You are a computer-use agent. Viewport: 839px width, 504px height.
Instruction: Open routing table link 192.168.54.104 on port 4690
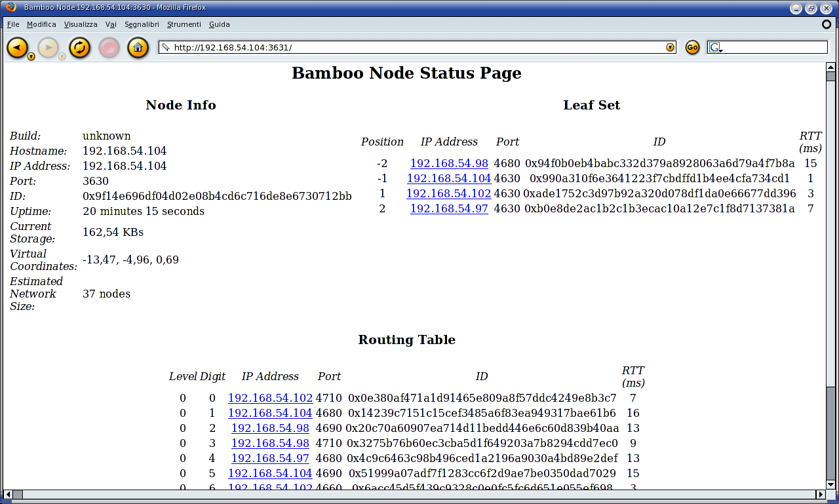pyautogui.click(x=270, y=473)
